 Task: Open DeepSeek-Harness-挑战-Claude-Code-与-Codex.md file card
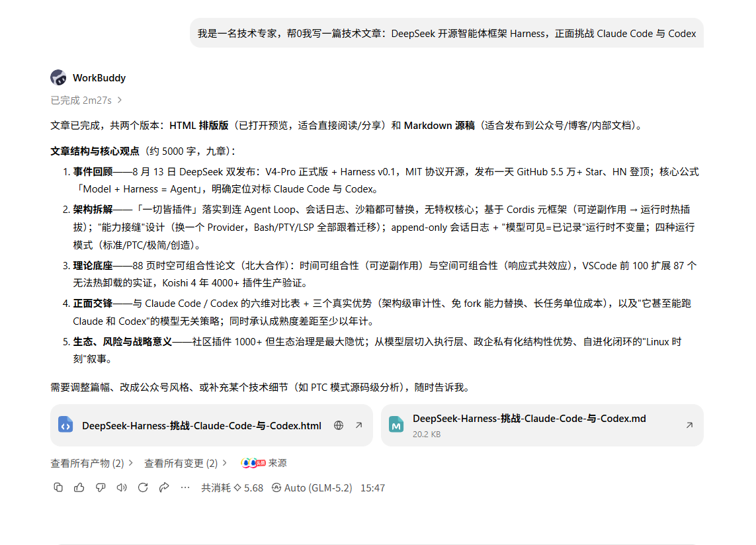pyautogui.click(x=542, y=425)
